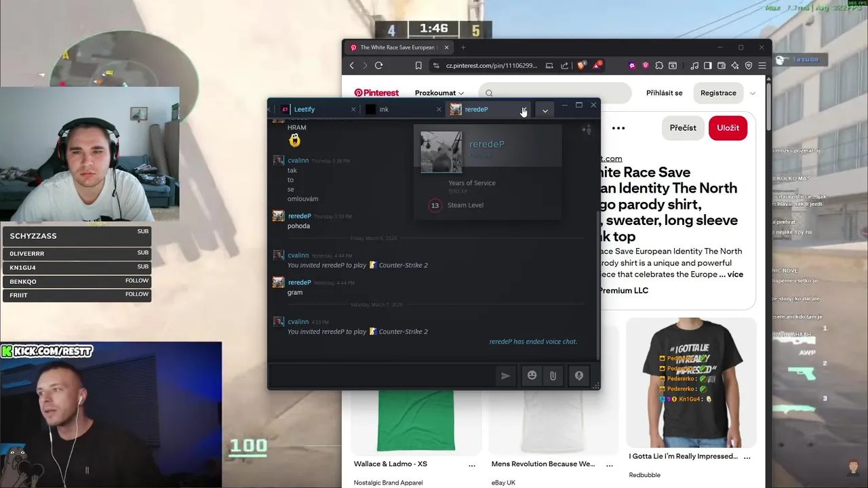
Task: Open the Brave VPN shield icon
Action: coord(749,66)
